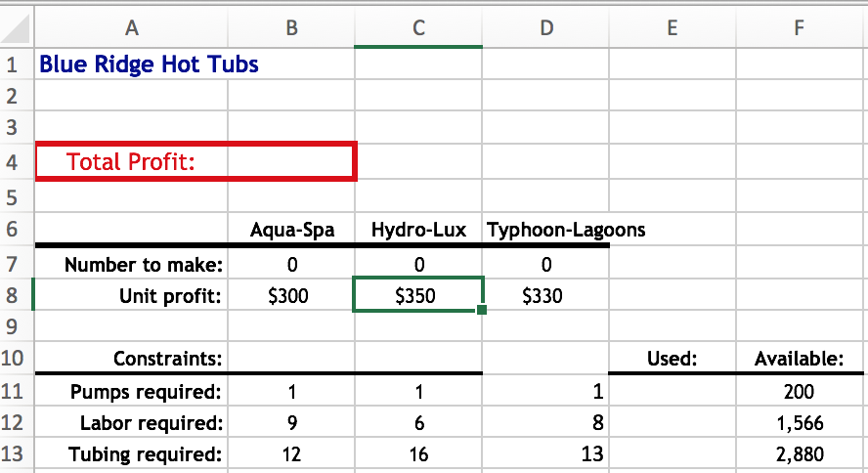The height and width of the screenshot is (473, 868).
Task: Select column A header
Action: tap(131, 27)
